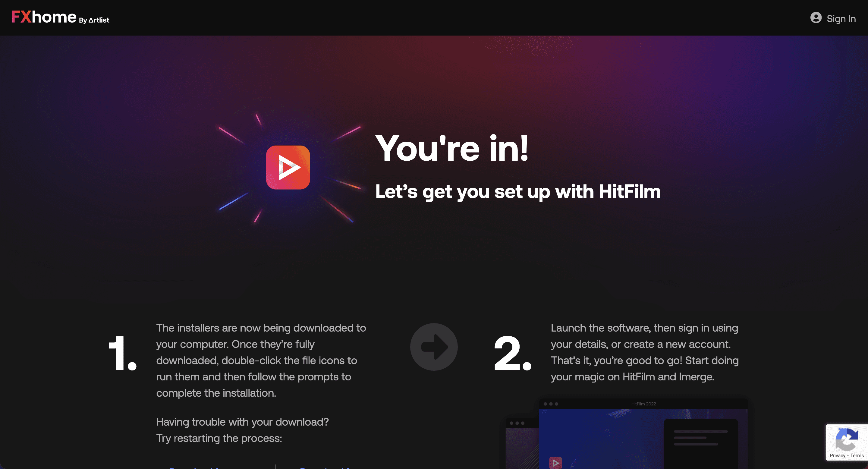Open the reCAPTCHA Terms link
The width and height of the screenshot is (868, 469).
(x=857, y=455)
